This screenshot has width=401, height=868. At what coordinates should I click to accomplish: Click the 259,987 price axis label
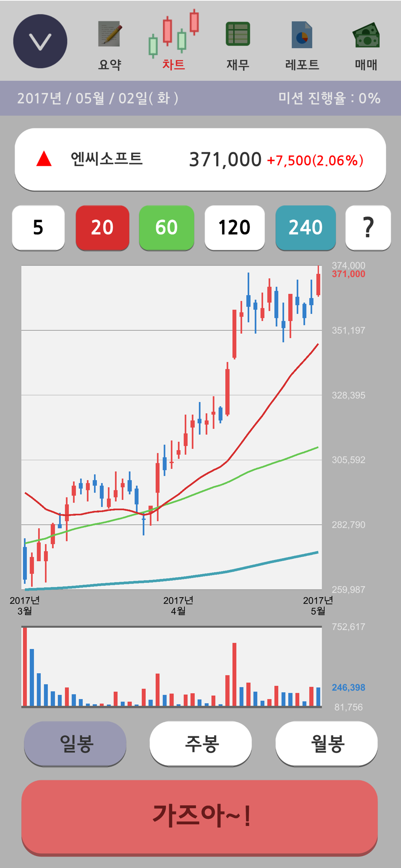click(348, 590)
